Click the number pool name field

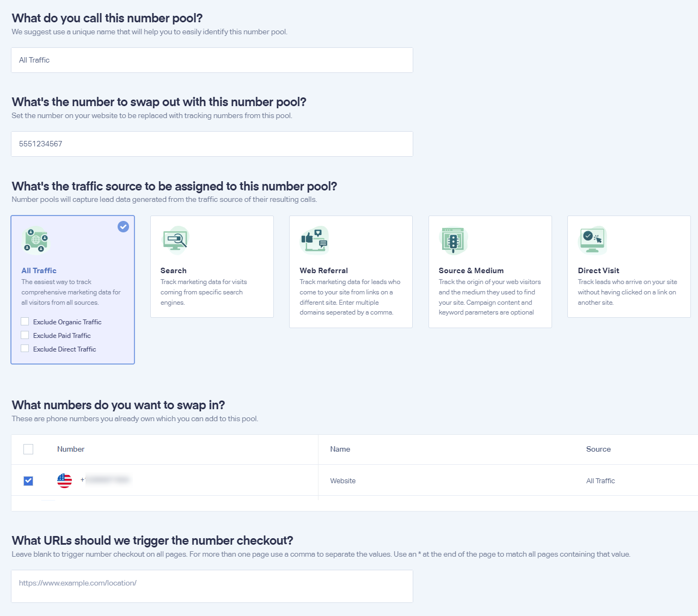pos(212,60)
